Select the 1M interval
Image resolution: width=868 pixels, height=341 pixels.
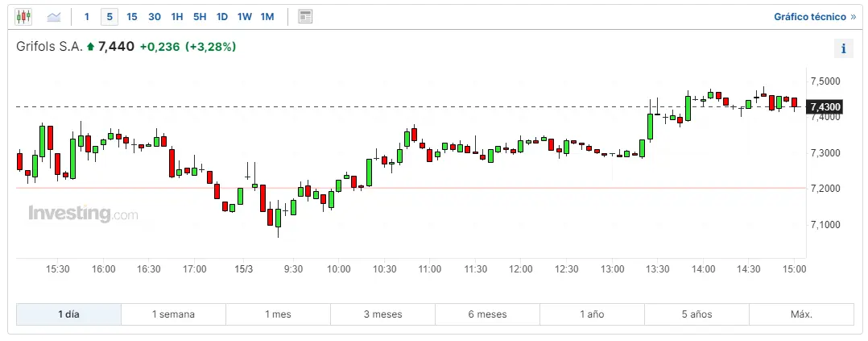[267, 17]
